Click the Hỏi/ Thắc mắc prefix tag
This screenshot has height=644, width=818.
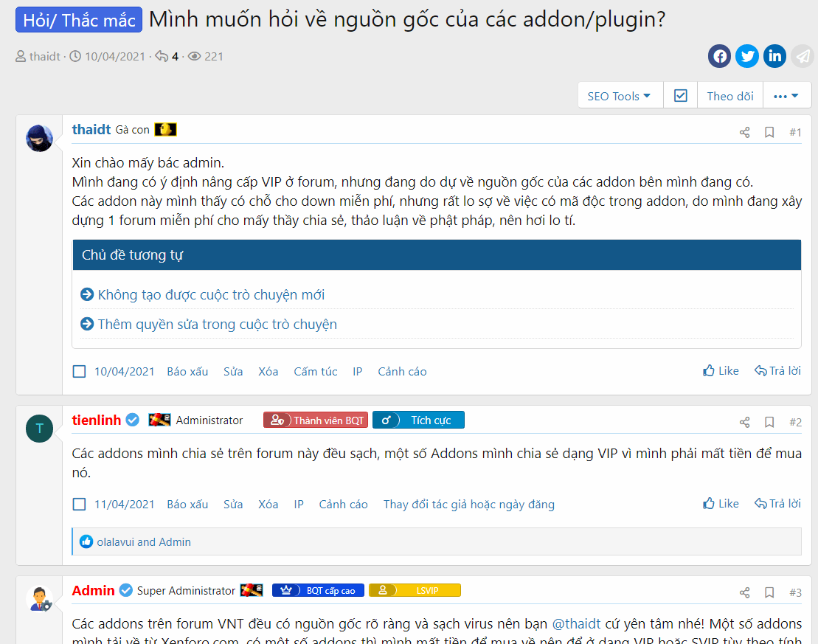click(x=79, y=20)
